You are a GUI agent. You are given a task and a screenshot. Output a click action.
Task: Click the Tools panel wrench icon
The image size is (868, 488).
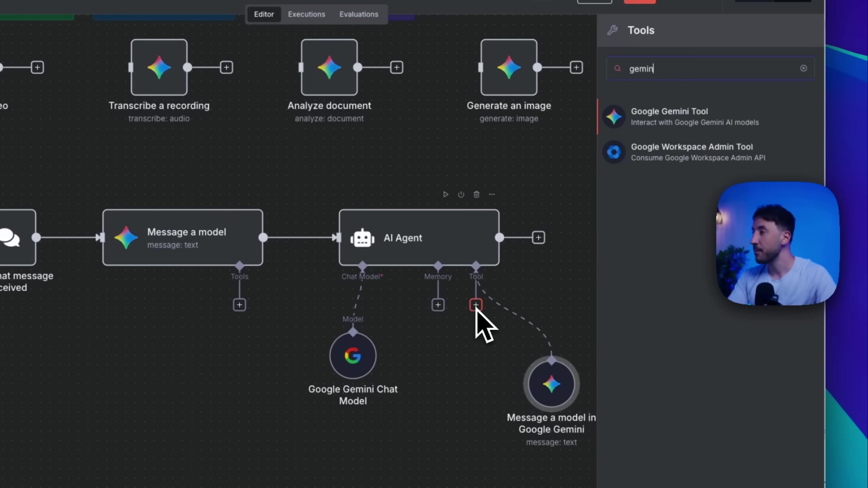pyautogui.click(x=613, y=30)
